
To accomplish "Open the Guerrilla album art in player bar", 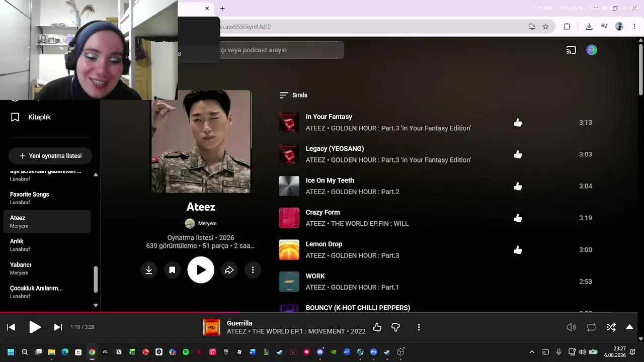I will 212,327.
